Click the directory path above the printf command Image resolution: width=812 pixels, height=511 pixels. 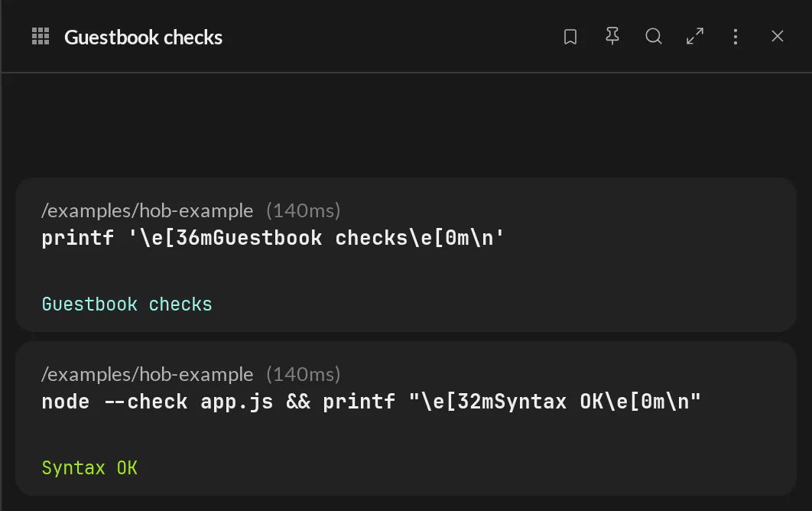(147, 211)
